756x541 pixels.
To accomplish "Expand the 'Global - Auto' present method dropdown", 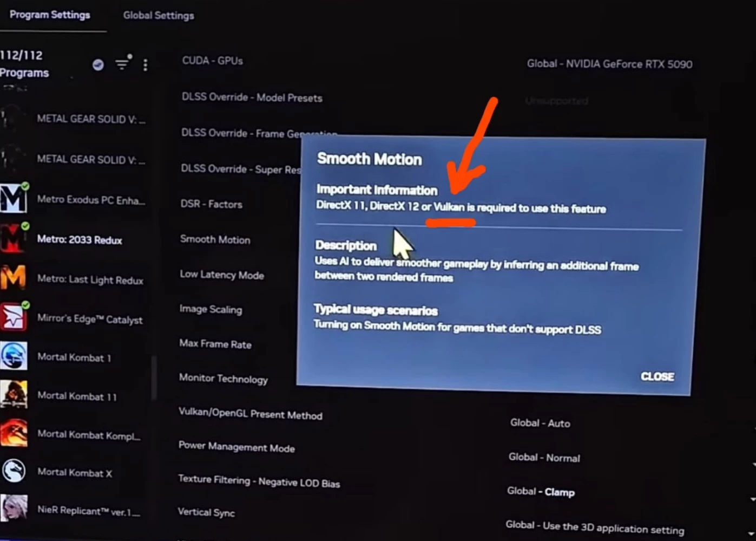I will coord(540,423).
